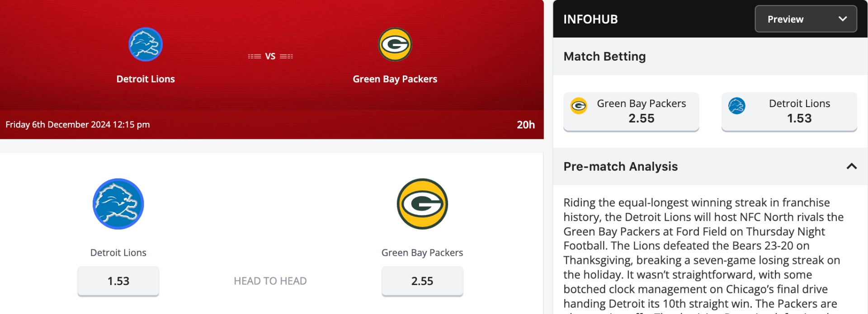
Task: Click the Green Bay Packers name in banner
Action: click(x=395, y=79)
